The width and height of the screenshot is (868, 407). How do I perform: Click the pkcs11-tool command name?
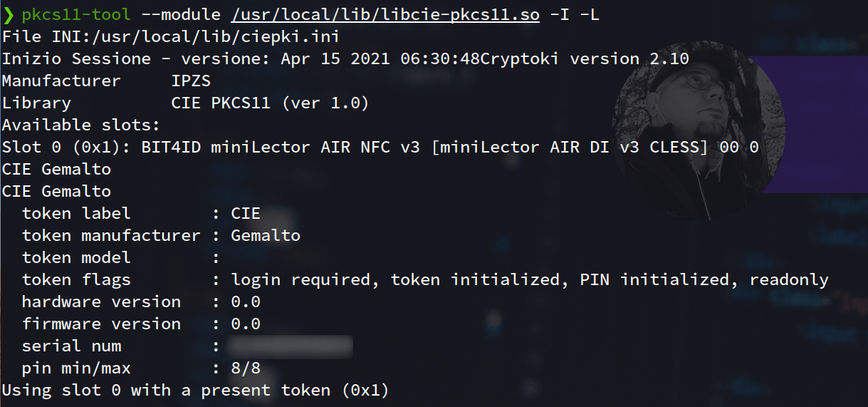point(76,14)
